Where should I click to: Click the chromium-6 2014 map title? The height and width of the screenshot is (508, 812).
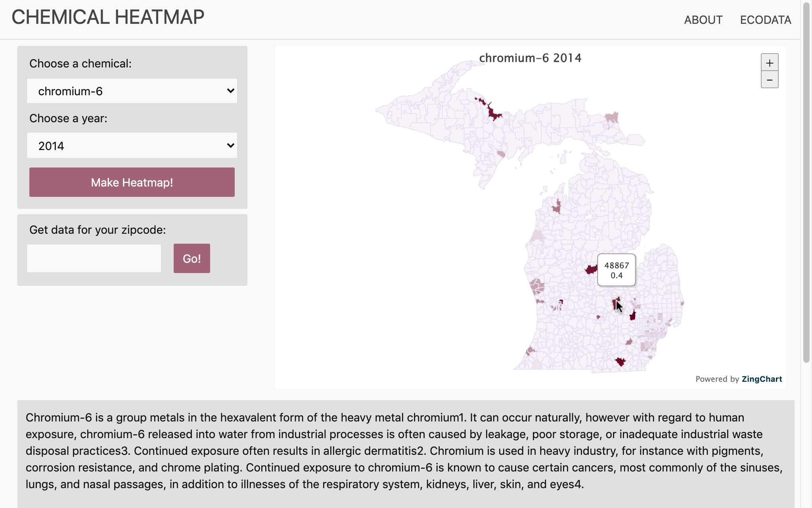click(x=530, y=58)
